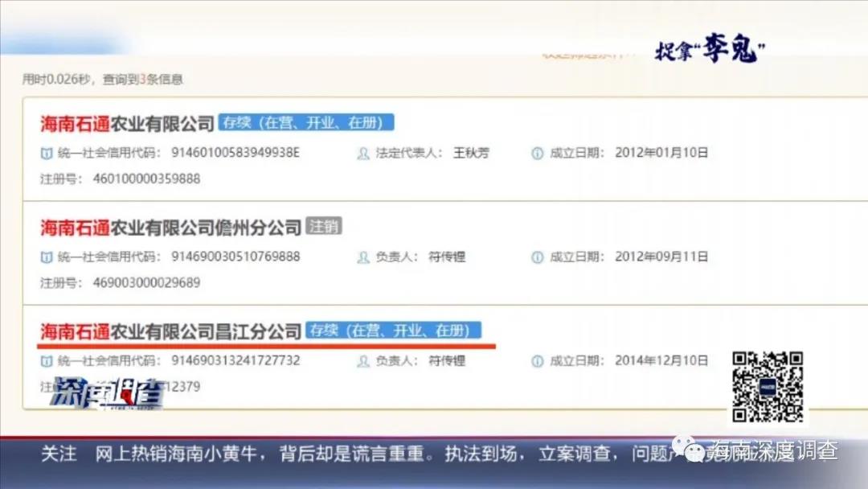
Task: Click date icon next to 2012年01月10日
Action: pyautogui.click(x=537, y=153)
